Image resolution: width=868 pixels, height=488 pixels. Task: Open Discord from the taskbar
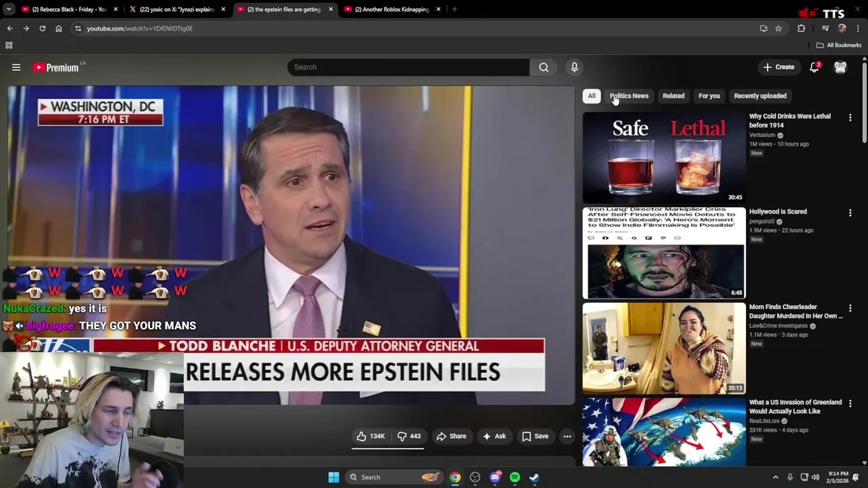tap(495, 477)
